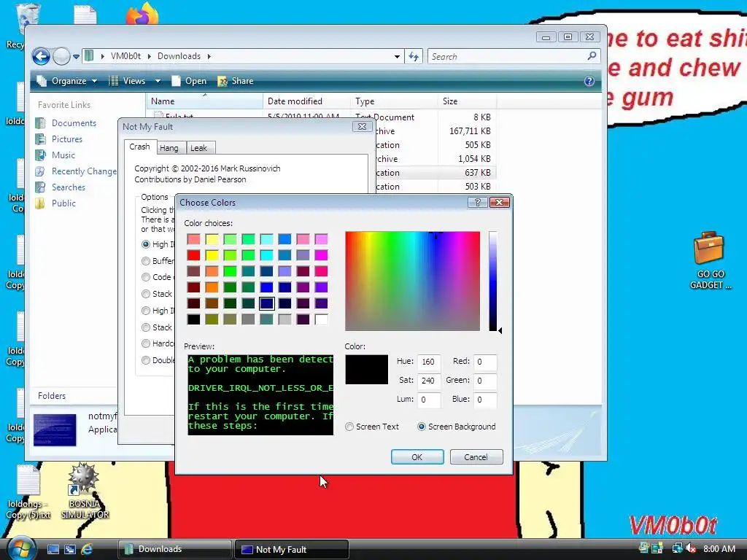Click Cancel in Choose Colors dialog
The height and width of the screenshot is (560, 747).
click(x=476, y=457)
